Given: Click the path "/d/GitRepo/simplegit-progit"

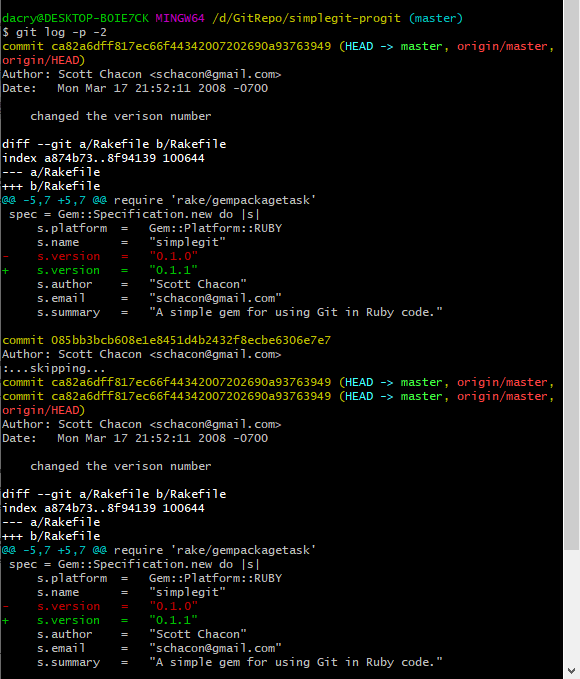Looking at the screenshot, I should (x=306, y=18).
